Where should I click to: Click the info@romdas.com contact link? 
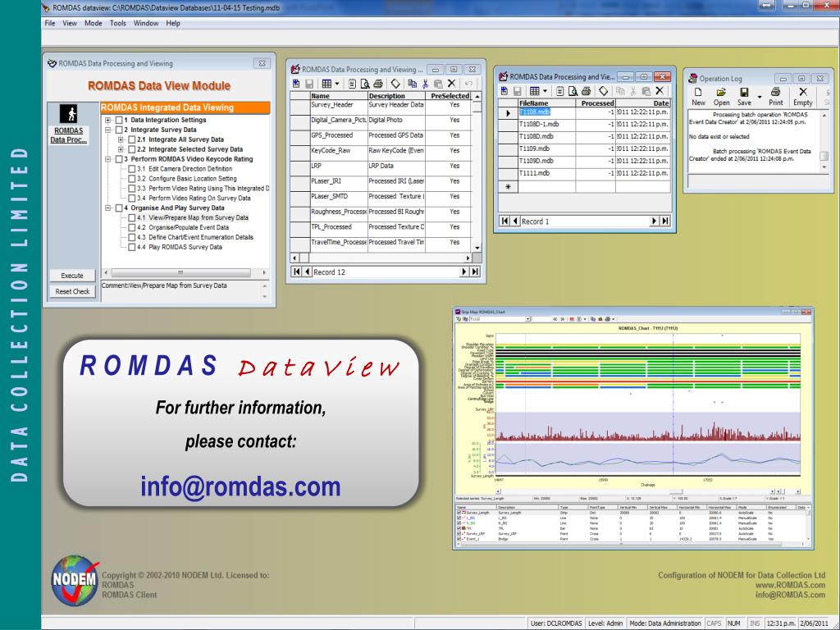(x=240, y=486)
